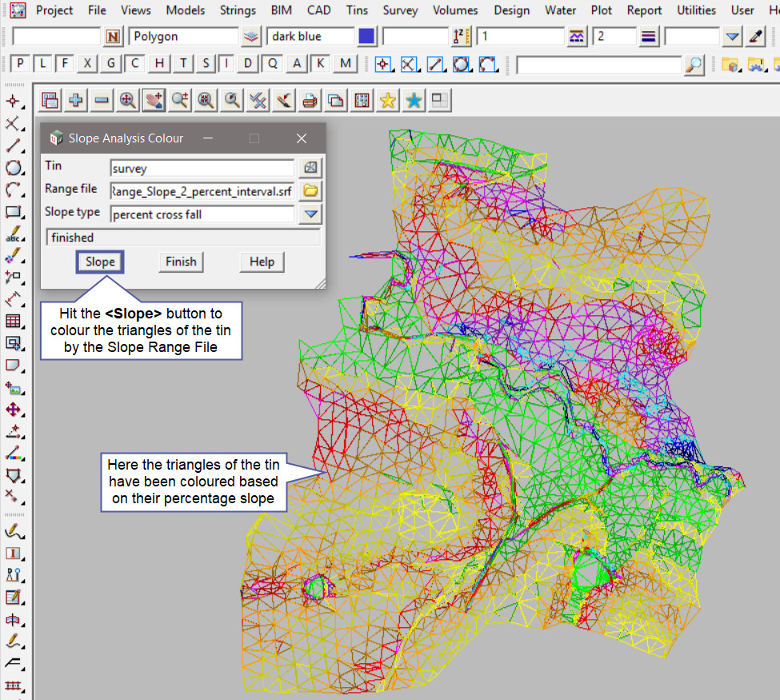The width and height of the screenshot is (780, 700).
Task: Select the pan hand tool
Action: click(x=154, y=100)
